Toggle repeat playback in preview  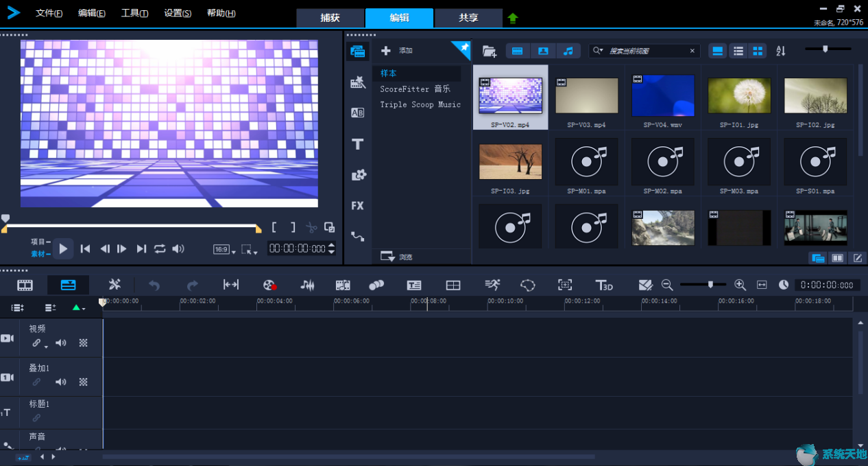pyautogui.click(x=160, y=248)
